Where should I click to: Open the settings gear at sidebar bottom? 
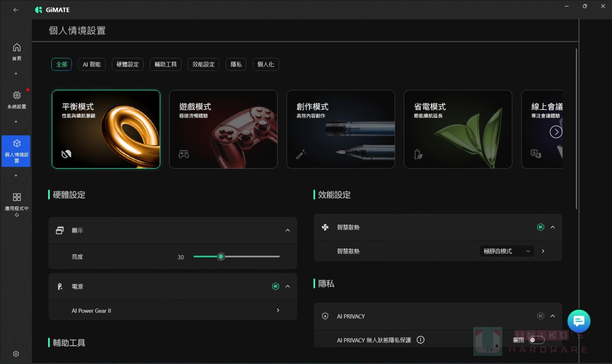(16, 354)
